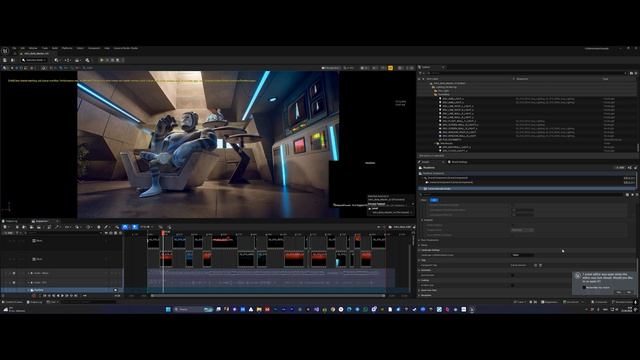Viewport: 640px width, 360px height.
Task: Click the Add component button in Details
Action: tap(620, 168)
